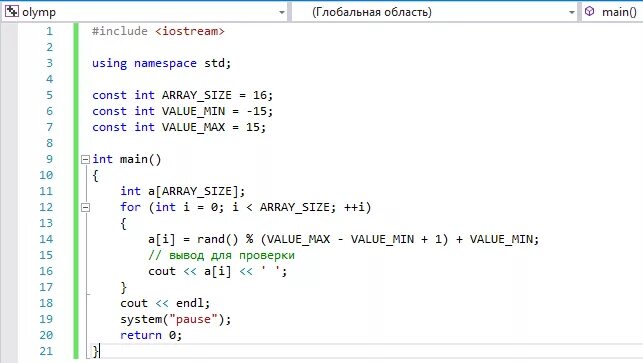The height and width of the screenshot is (363, 643).
Task: Click 'cout << endl;' on line 18
Action: pos(165,303)
